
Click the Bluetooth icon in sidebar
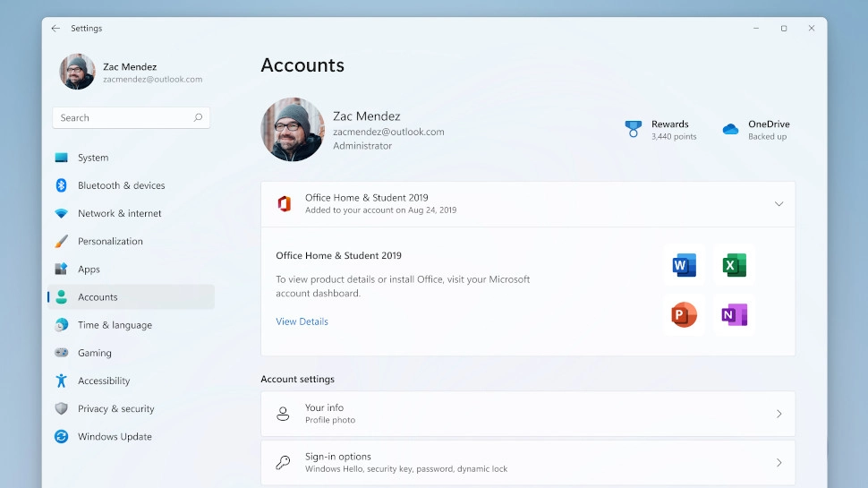(62, 185)
